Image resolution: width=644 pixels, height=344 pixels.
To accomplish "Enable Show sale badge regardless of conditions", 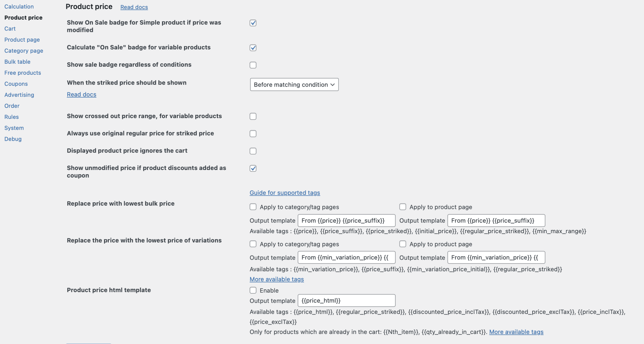I will (253, 65).
